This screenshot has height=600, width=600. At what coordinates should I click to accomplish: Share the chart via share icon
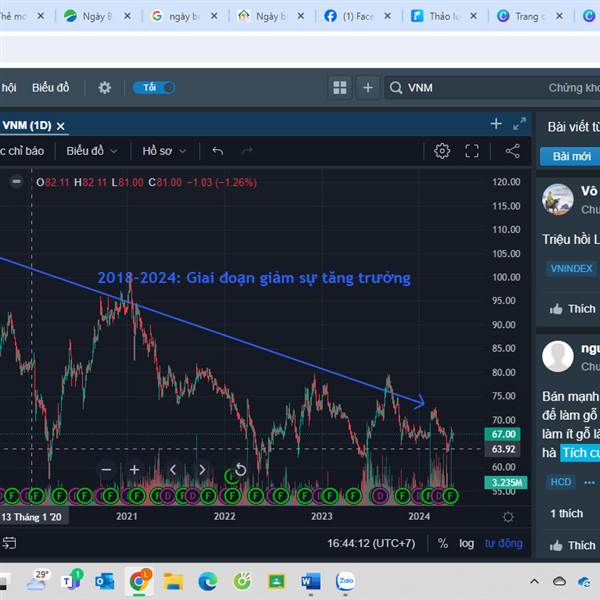pyautogui.click(x=512, y=151)
